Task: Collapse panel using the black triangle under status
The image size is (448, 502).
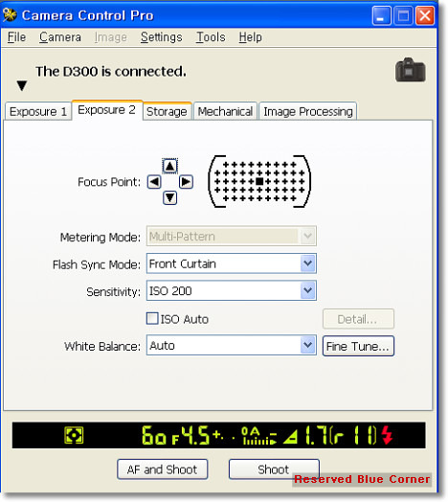Action: (22, 85)
